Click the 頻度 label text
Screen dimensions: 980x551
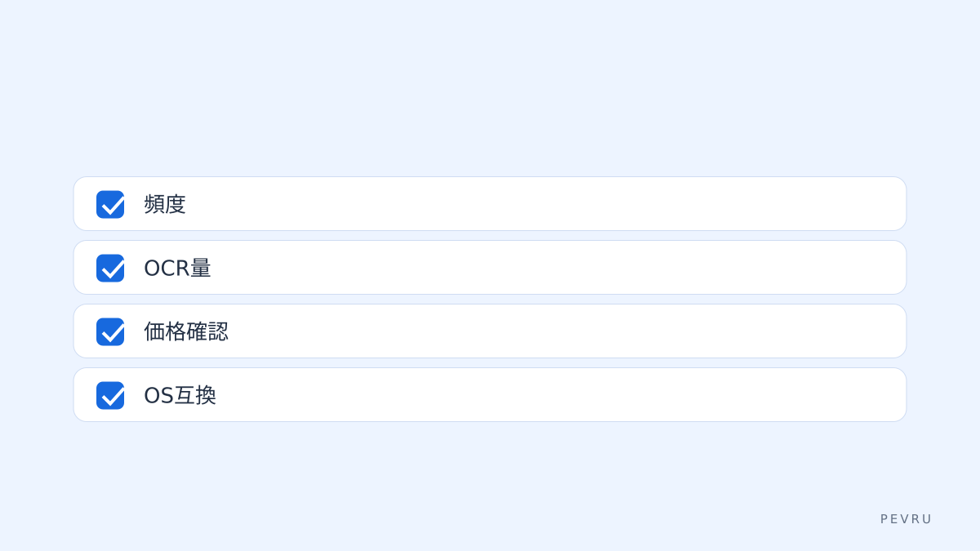tap(165, 204)
